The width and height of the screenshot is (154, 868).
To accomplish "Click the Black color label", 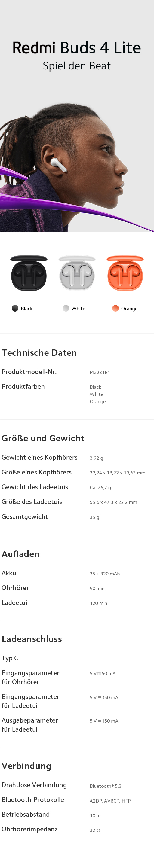I will 27,309.
